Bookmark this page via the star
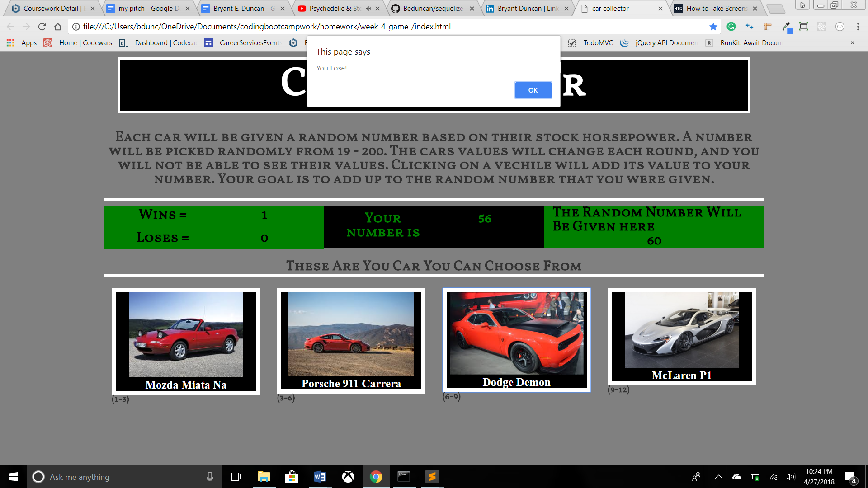 tap(713, 27)
